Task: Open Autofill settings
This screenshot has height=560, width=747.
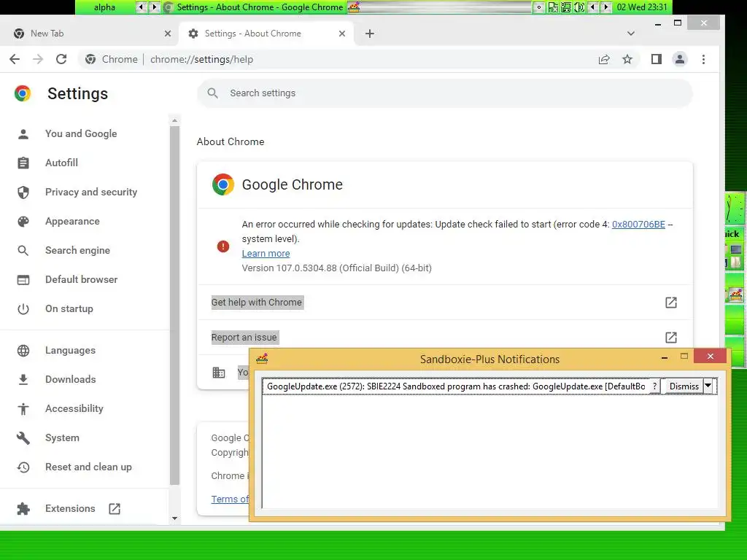Action: pyautogui.click(x=61, y=163)
